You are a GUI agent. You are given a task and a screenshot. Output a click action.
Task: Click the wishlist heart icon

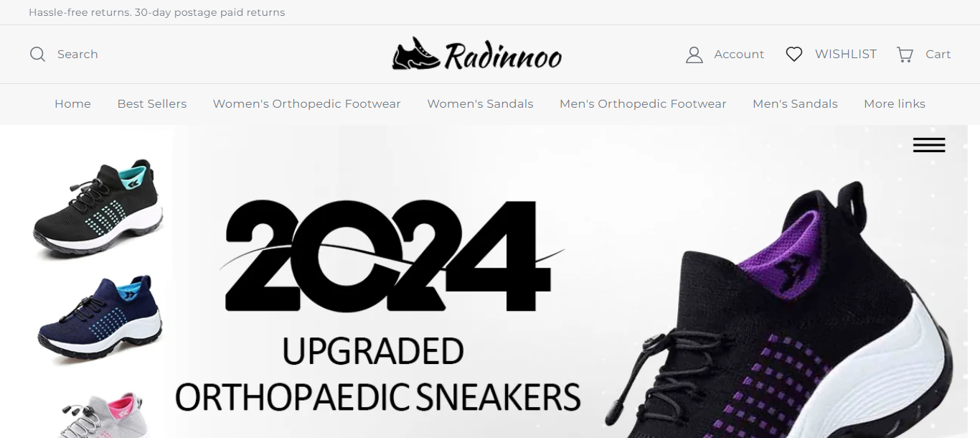[793, 55]
